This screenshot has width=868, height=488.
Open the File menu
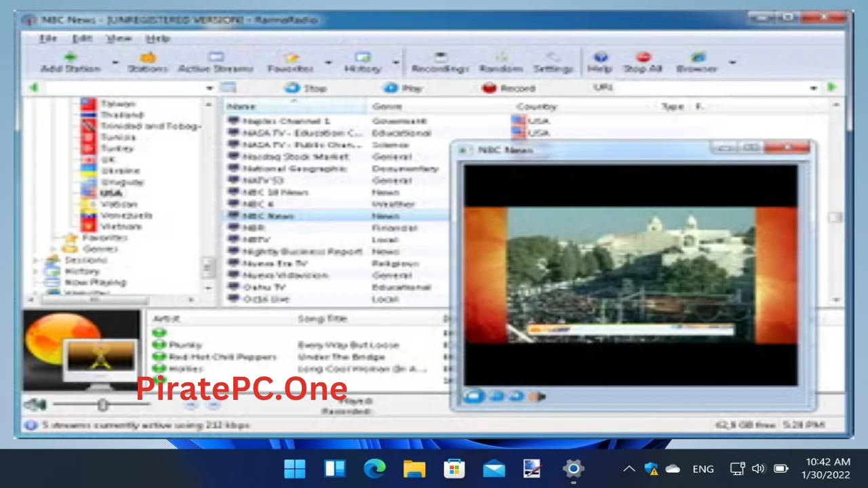pos(48,39)
